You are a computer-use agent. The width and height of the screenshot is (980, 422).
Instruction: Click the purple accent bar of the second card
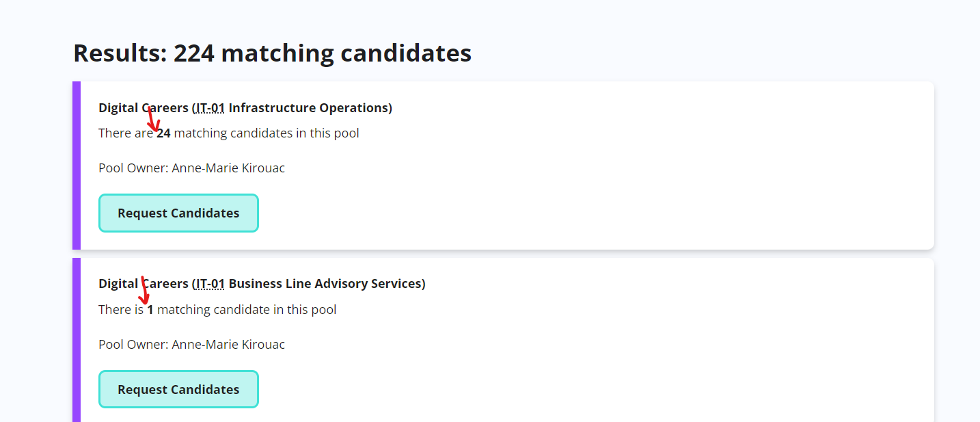point(75,341)
